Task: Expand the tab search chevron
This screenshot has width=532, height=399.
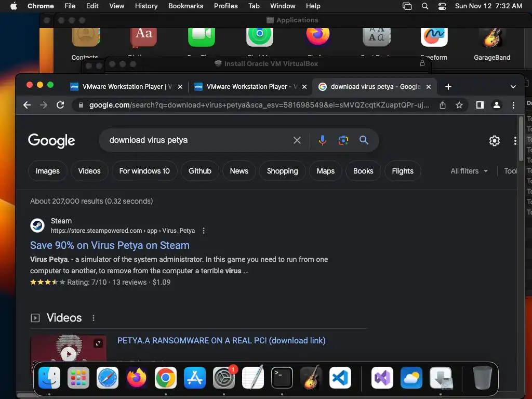Action: point(513,87)
